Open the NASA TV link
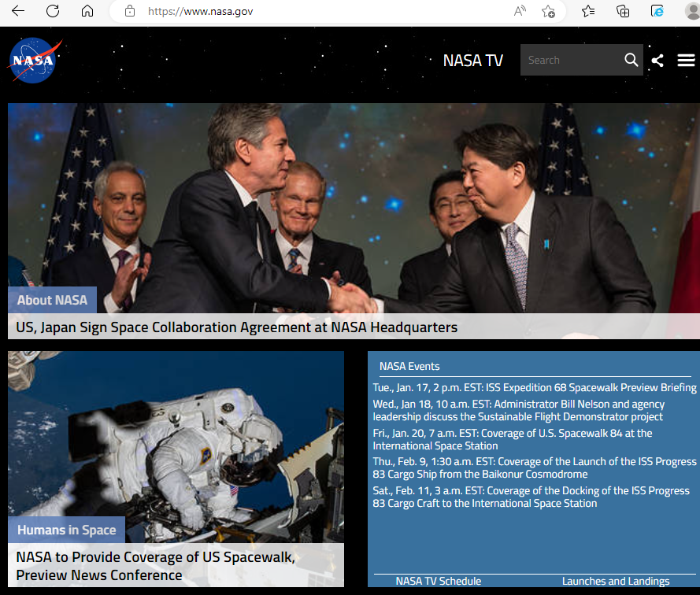 point(472,61)
